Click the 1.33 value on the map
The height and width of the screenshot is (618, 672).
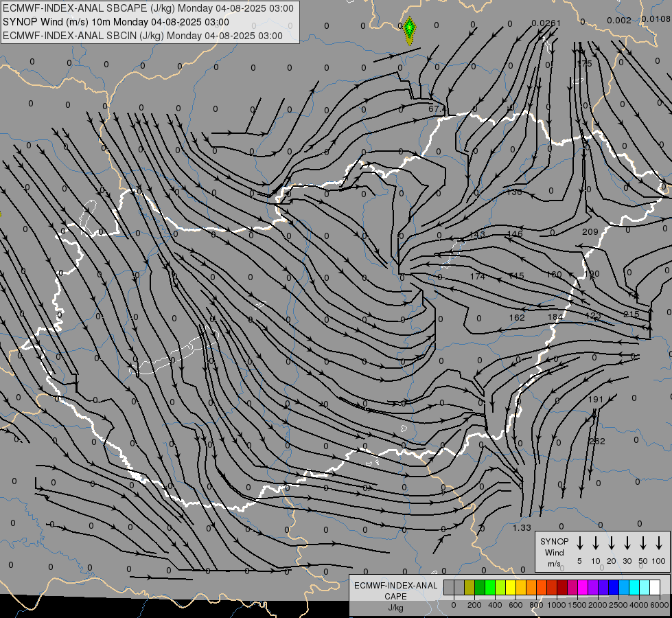[522, 527]
